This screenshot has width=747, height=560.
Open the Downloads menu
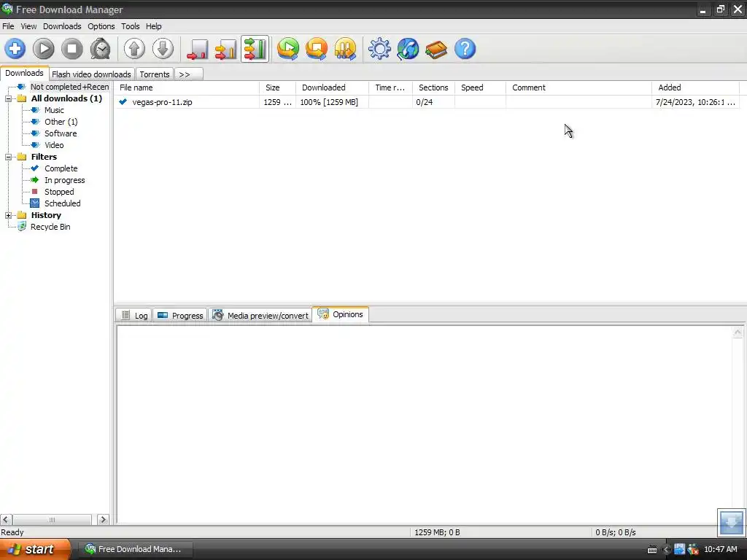(62, 26)
